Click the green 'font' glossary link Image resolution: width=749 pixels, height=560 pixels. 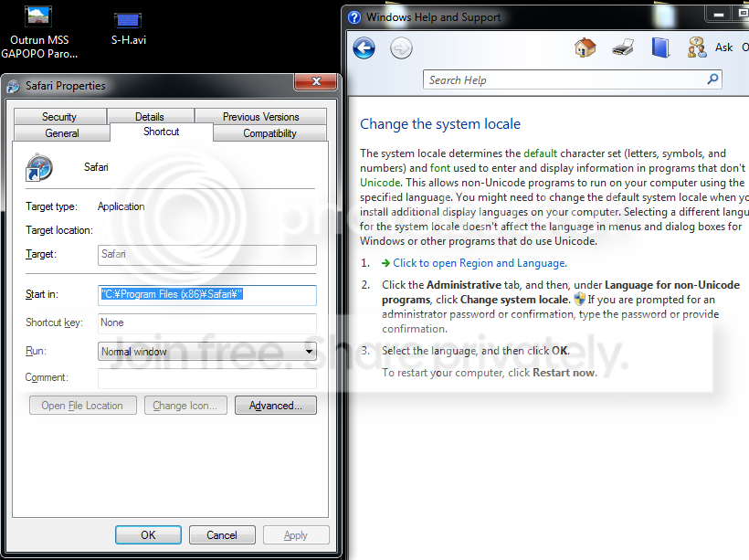point(440,168)
